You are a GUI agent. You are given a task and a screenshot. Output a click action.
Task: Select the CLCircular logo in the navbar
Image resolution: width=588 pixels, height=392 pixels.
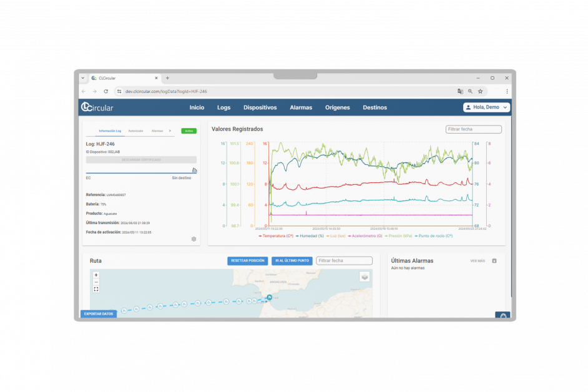tap(97, 107)
